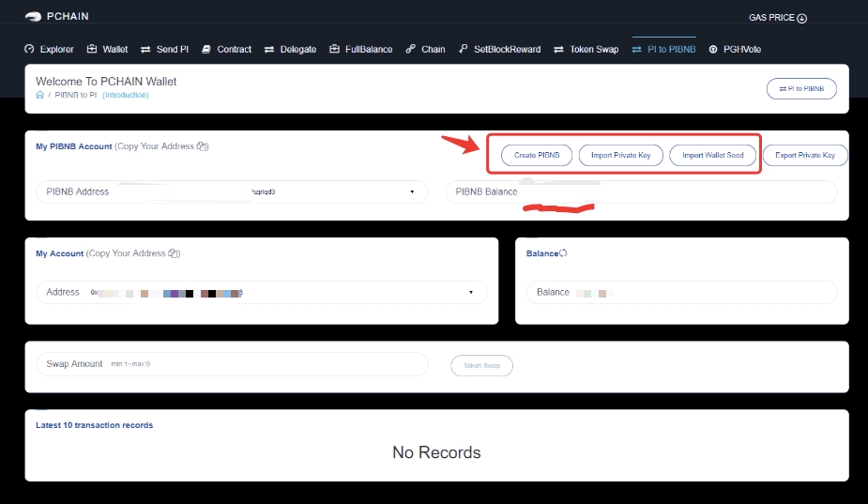Image resolution: width=868 pixels, height=504 pixels.
Task: Copy the My Account address icon
Action: [x=174, y=254]
